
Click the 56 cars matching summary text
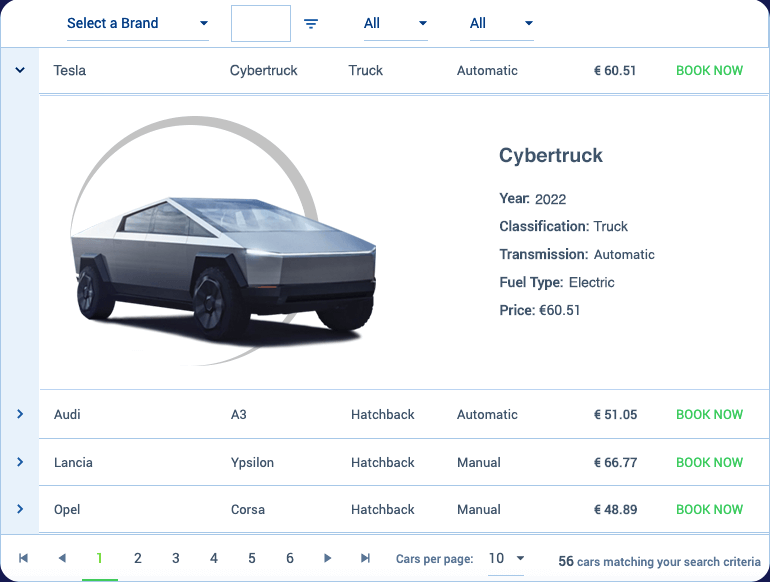pos(659,561)
